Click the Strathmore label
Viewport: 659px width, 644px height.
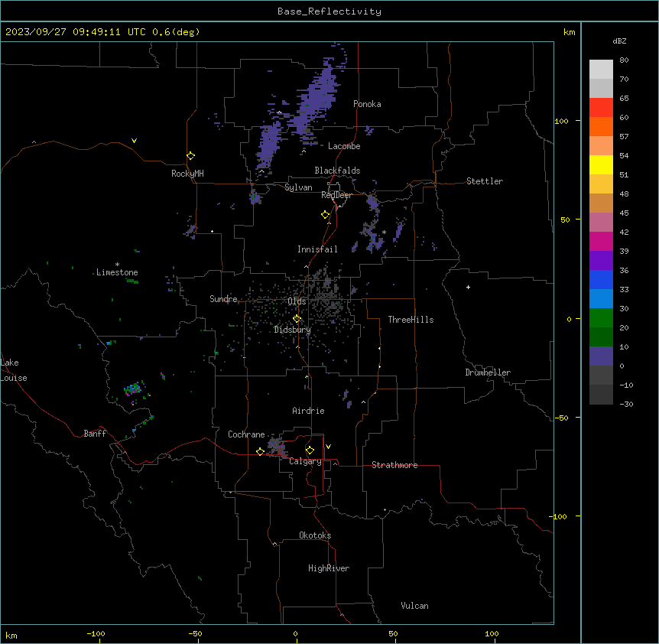[394, 465]
